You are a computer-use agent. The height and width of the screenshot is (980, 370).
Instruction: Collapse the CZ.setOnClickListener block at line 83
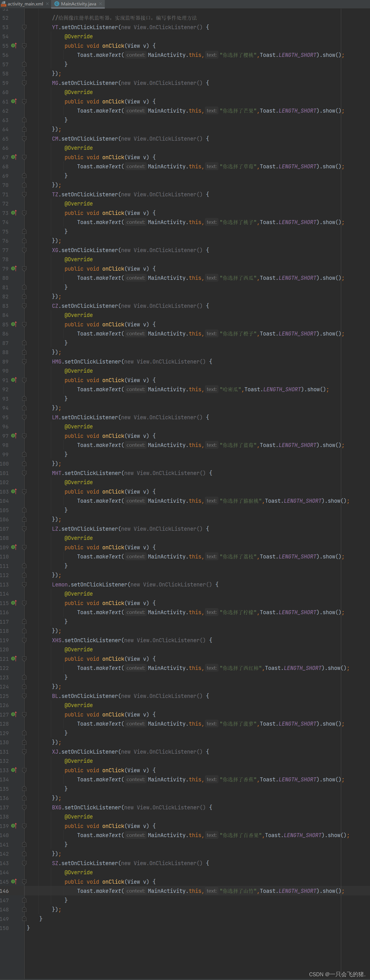pyautogui.click(x=24, y=306)
